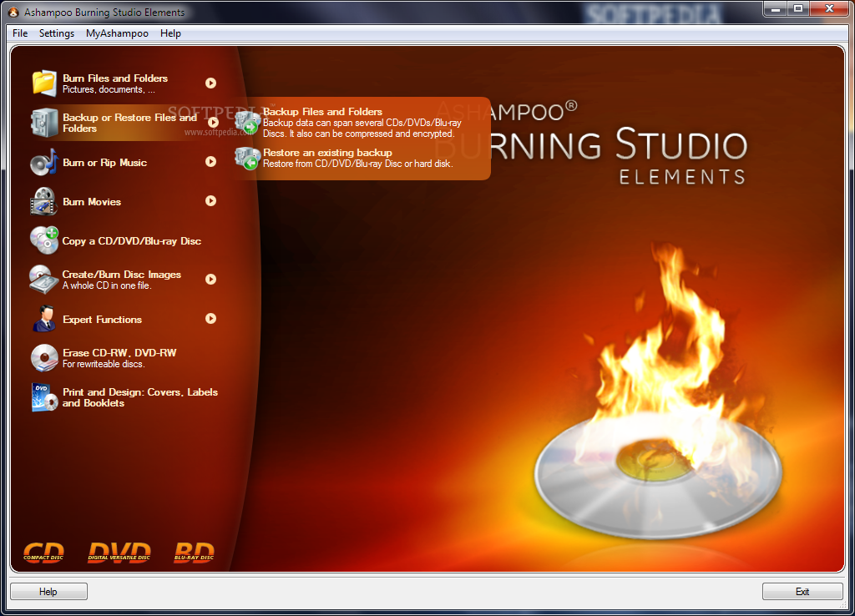
Task: Expand the Burn Files and Folders arrow
Action: 211,83
